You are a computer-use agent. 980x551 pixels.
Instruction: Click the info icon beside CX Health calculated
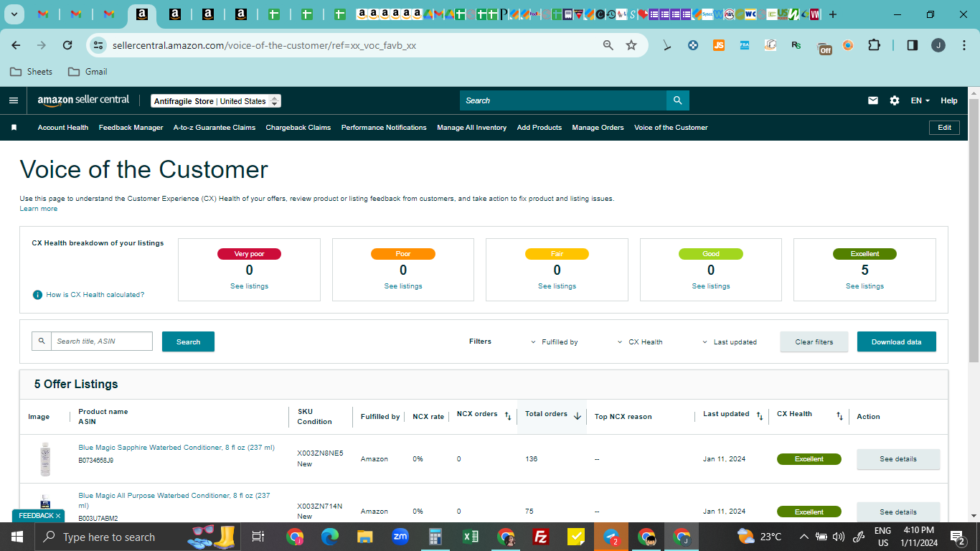click(37, 295)
